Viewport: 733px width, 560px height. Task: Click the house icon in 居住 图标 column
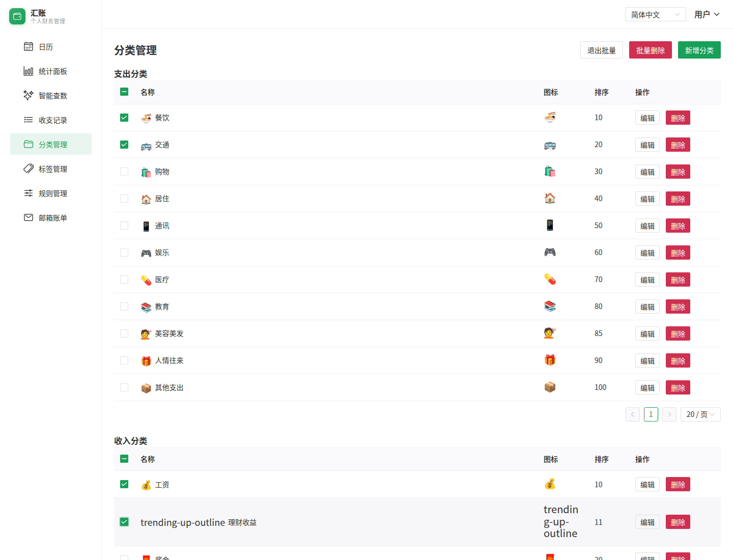click(x=550, y=198)
